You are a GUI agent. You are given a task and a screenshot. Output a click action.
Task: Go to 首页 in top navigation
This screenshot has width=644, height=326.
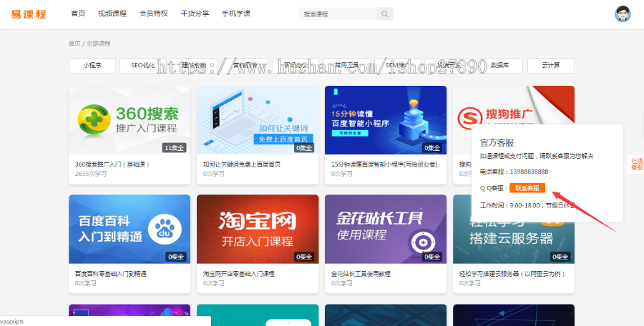(x=79, y=14)
